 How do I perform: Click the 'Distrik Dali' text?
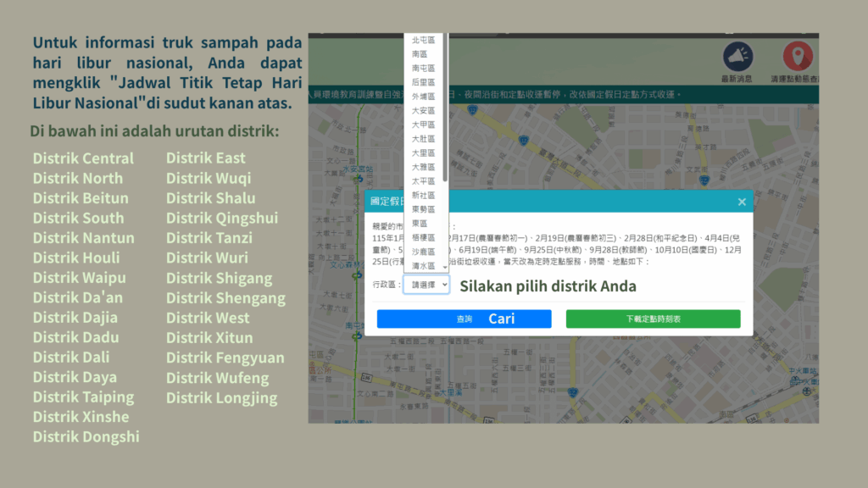point(71,358)
